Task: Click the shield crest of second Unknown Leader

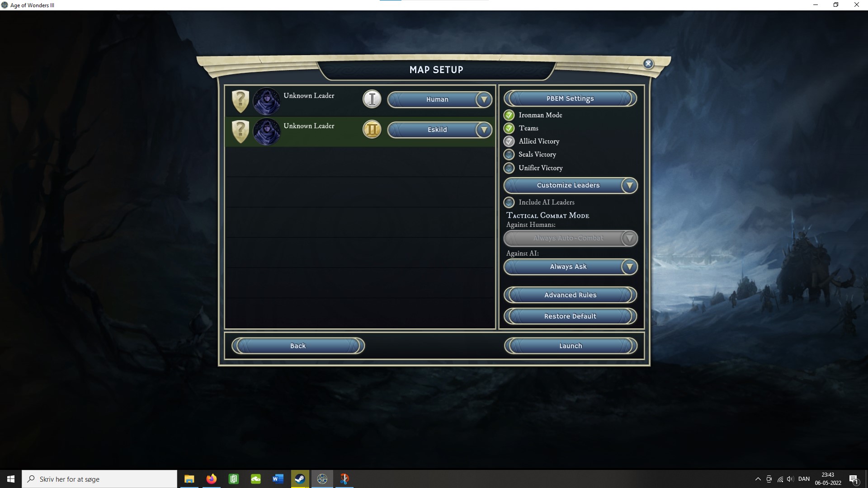Action: tap(241, 131)
